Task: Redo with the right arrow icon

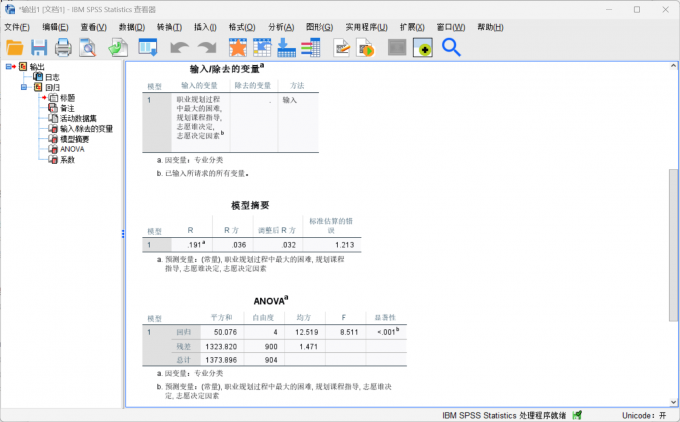Action: 207,48
